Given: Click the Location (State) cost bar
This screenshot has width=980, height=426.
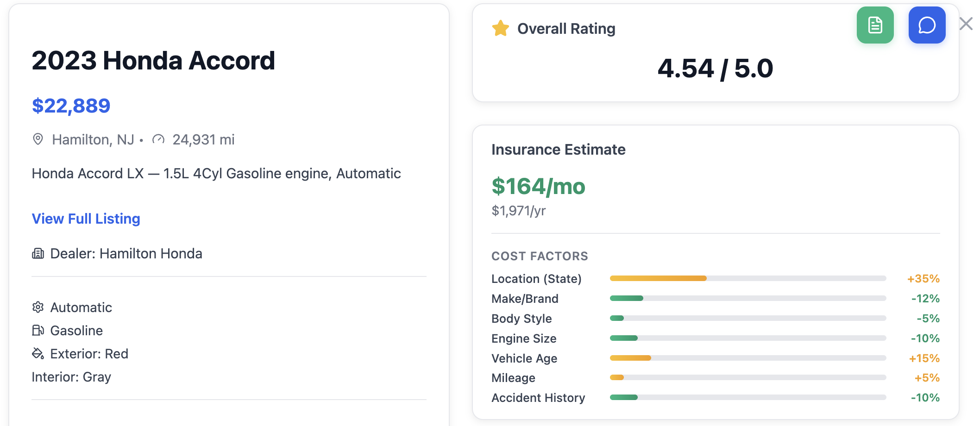Looking at the screenshot, I should pyautogui.click(x=748, y=278).
